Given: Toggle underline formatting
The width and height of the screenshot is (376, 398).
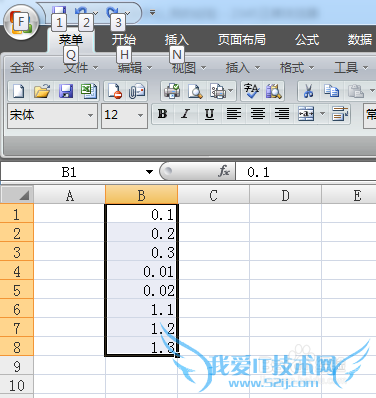Looking at the screenshot, I should [x=209, y=114].
